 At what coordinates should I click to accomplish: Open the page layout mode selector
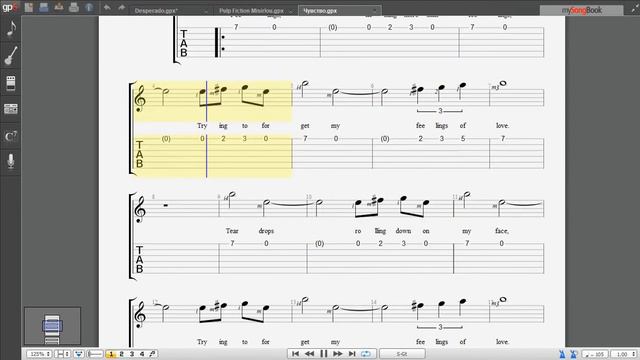click(62, 354)
